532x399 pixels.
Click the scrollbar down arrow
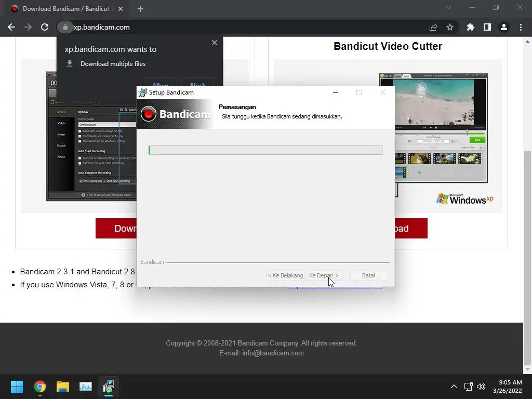click(x=528, y=369)
